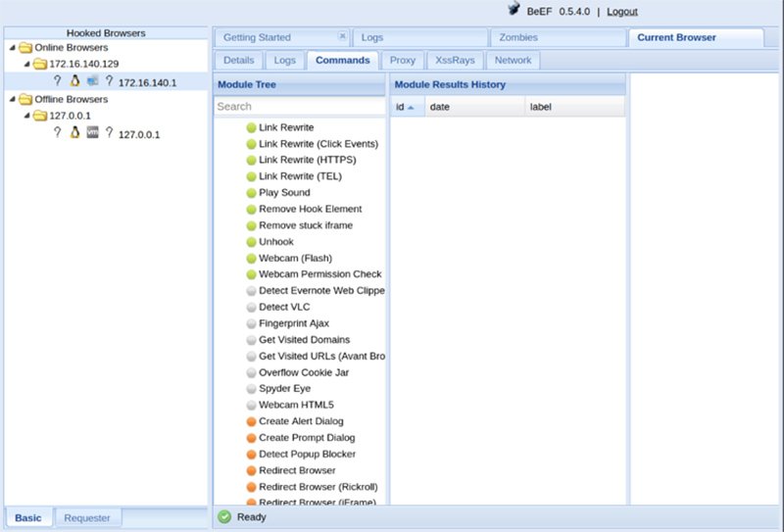784x532 pixels.
Task: Click the green status dot next to Play Sound
Action: click(251, 193)
